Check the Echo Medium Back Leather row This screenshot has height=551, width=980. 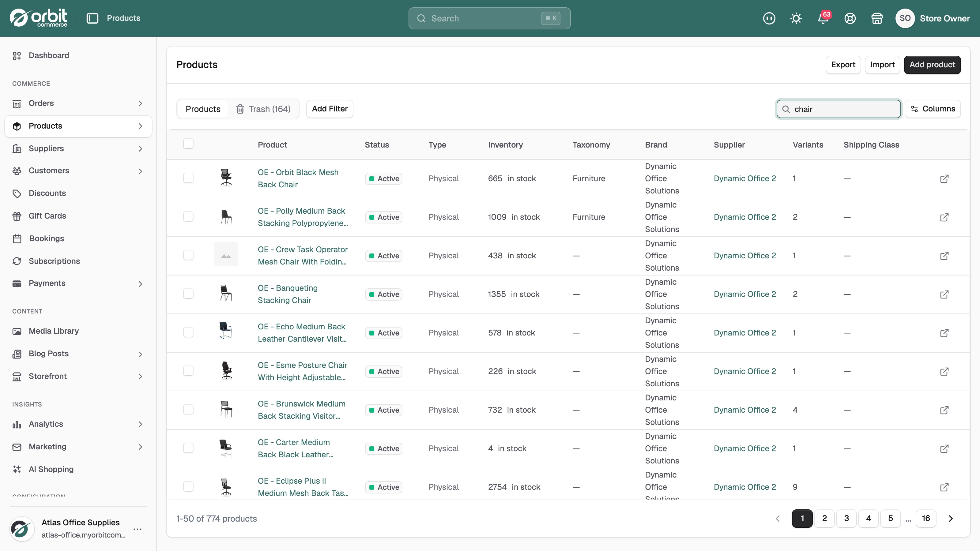188,332
